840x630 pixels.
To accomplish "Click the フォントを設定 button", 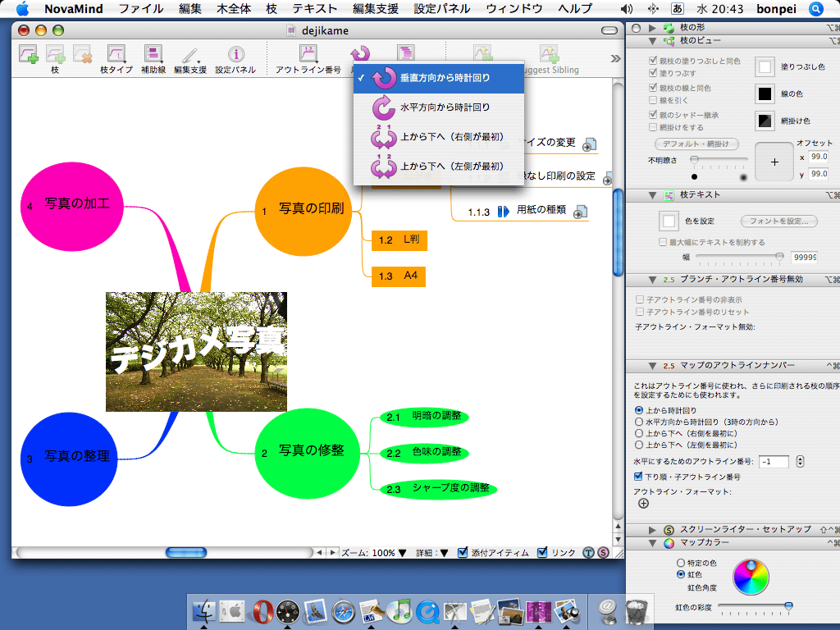I will [779, 221].
